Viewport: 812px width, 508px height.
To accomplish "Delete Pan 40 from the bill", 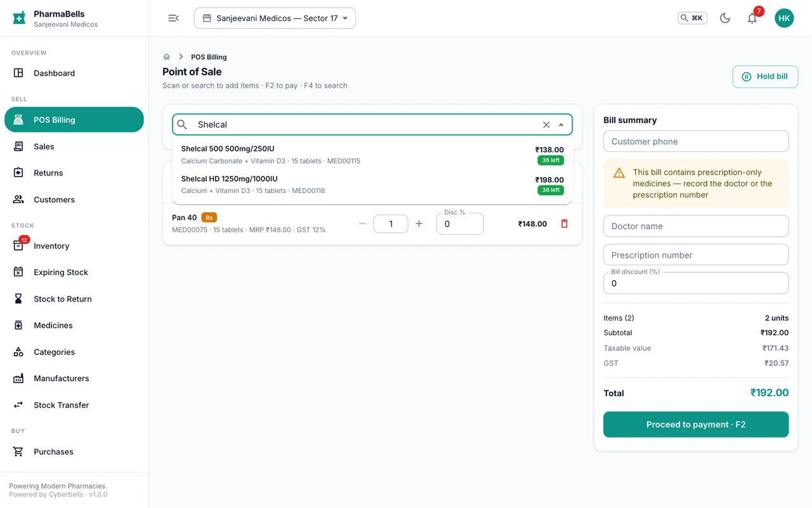I will [564, 224].
